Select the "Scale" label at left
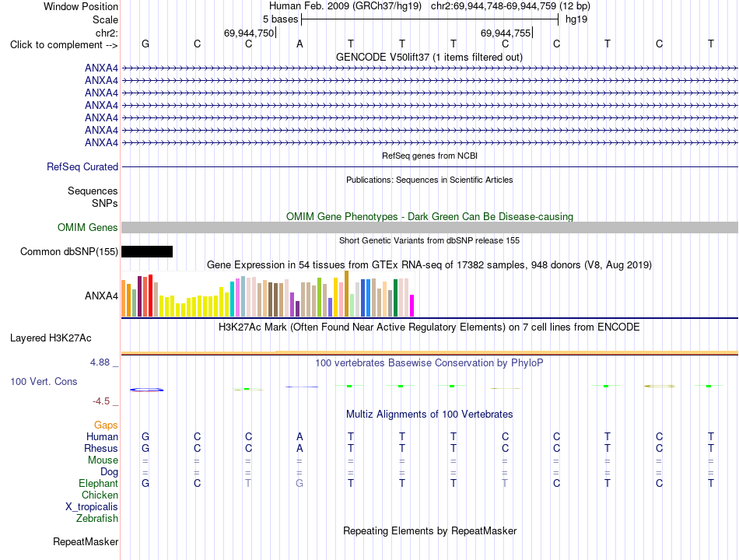 pyautogui.click(x=105, y=19)
